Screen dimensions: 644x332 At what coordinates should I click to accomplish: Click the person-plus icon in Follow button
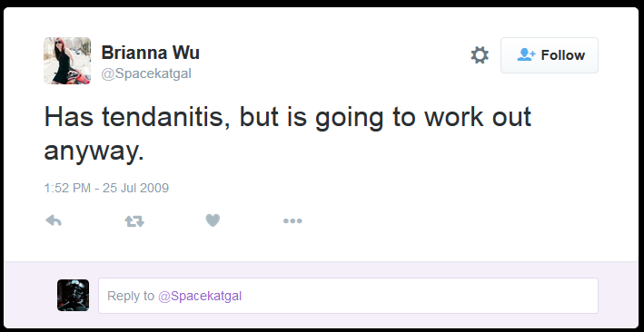526,54
